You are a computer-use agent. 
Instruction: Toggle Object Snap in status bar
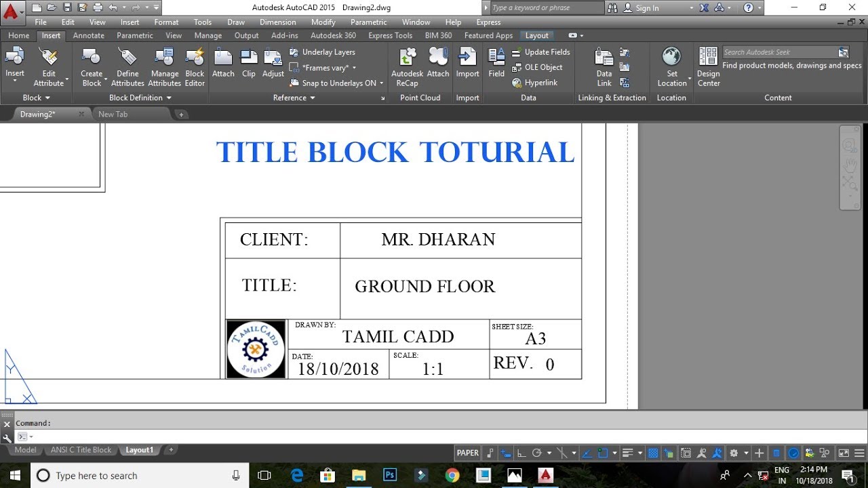(x=602, y=453)
